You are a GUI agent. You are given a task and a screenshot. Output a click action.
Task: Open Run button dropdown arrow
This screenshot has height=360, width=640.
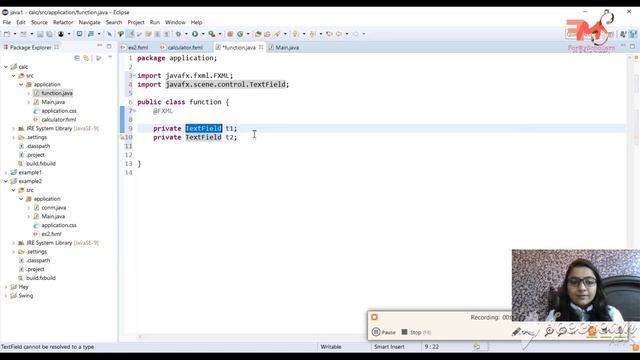[x=203, y=34]
